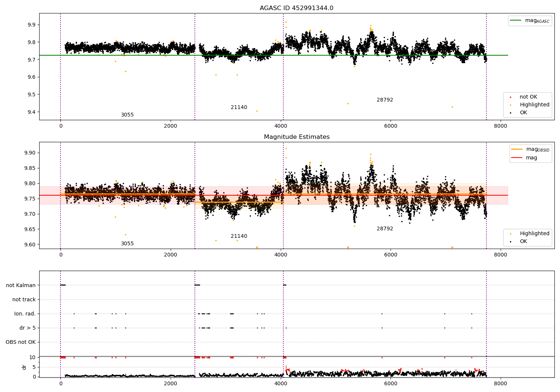Click the '8000' x-tick under the bottom plot
Image resolution: width=560 pixels, height=392 pixels.
pyautogui.click(x=501, y=383)
